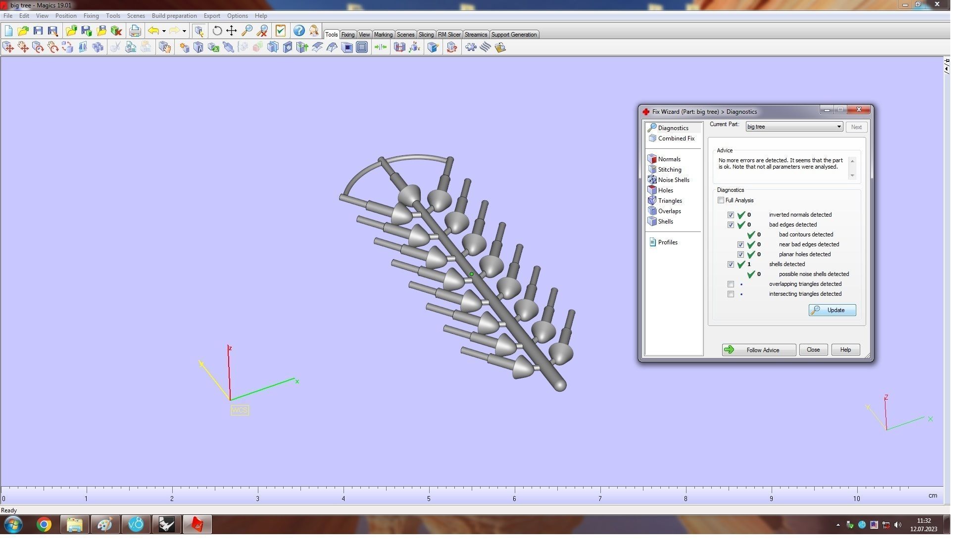
Task: Open the Build preparation menu
Action: [174, 16]
